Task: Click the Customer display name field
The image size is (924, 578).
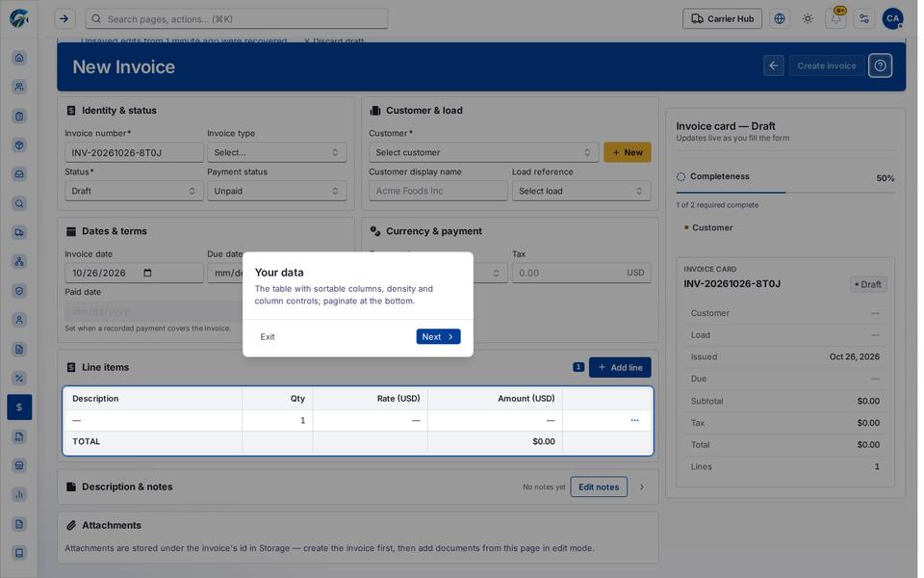Action: coord(438,191)
